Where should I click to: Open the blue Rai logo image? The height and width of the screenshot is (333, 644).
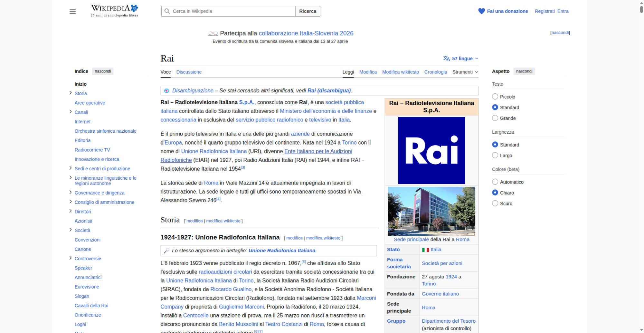pyautogui.click(x=431, y=150)
